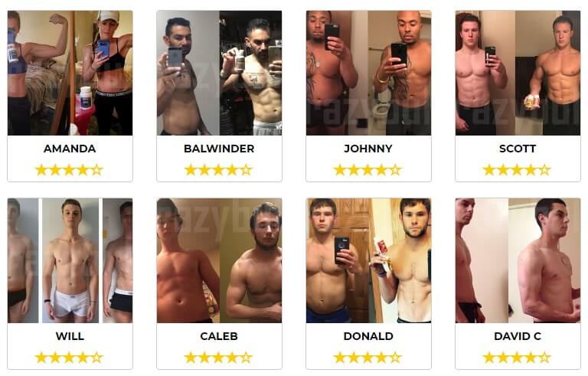The width and height of the screenshot is (588, 376).
Task: Click Scott's empty fifth star
Action: (545, 170)
